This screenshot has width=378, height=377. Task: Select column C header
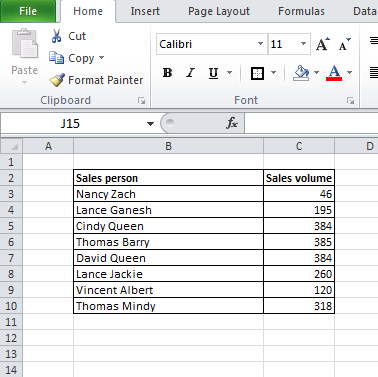tap(299, 146)
